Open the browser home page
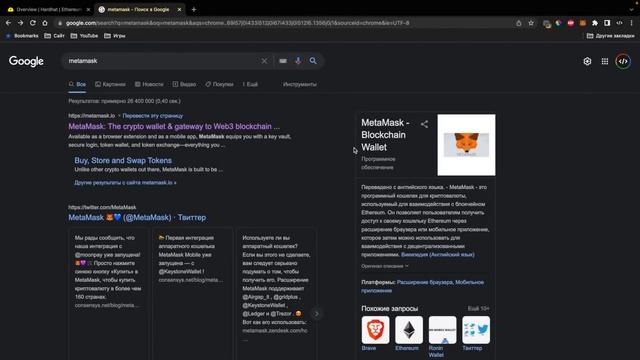 pos(45,23)
